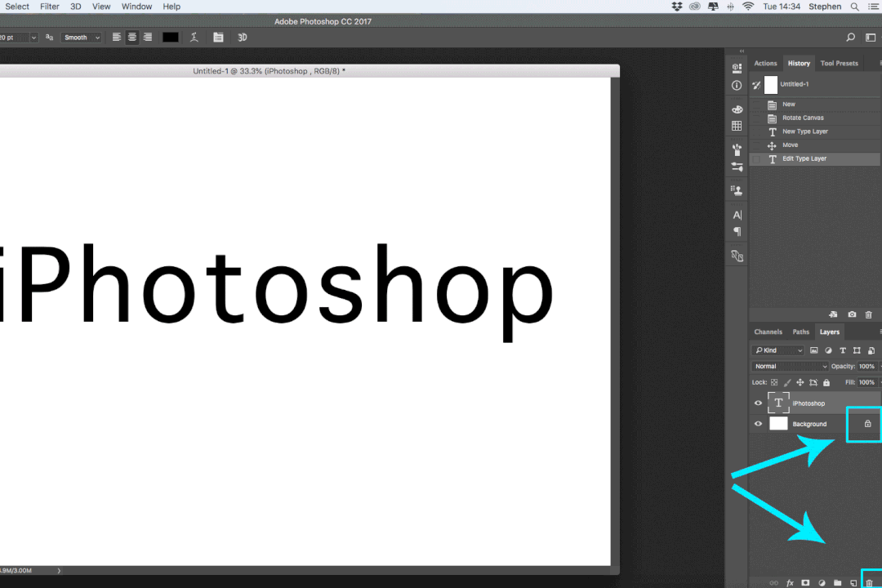
Task: Toggle filter for smart objects
Action: [x=871, y=350]
